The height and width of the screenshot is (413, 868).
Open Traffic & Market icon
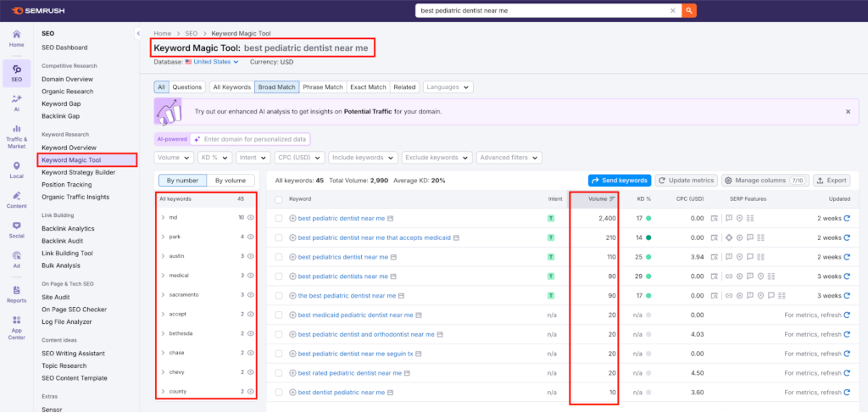(17, 137)
